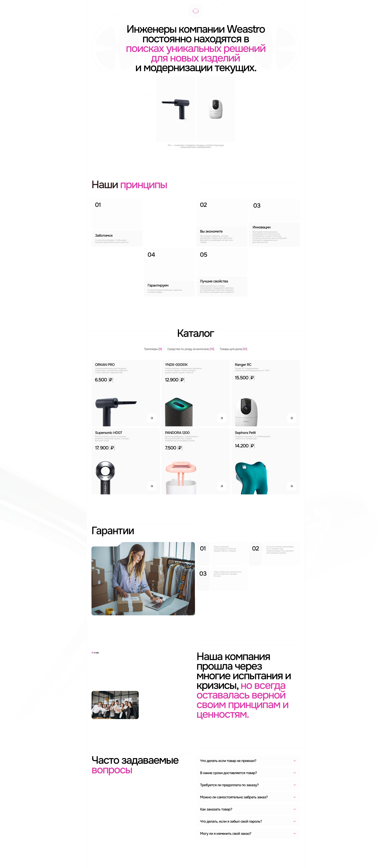Click the pink planet logo icon
This screenshot has width=391, height=868.
[195, 11]
